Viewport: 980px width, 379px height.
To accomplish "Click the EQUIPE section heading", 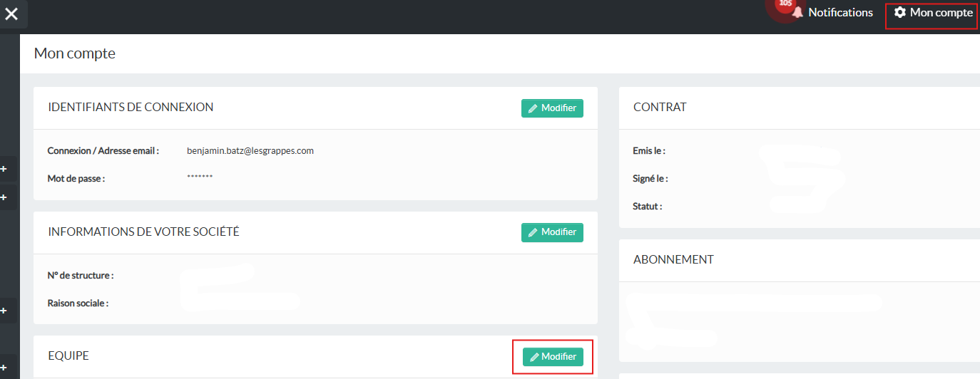I will tap(68, 355).
